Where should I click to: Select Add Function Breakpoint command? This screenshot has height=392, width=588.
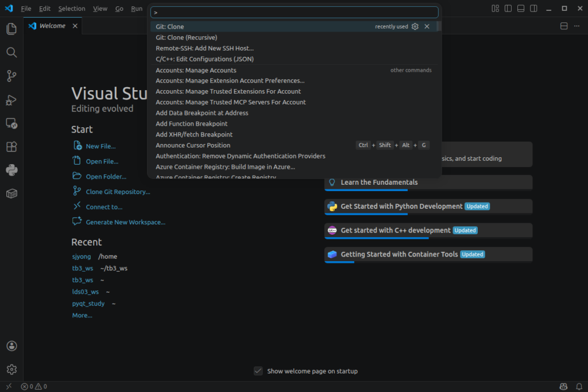pyautogui.click(x=295, y=123)
